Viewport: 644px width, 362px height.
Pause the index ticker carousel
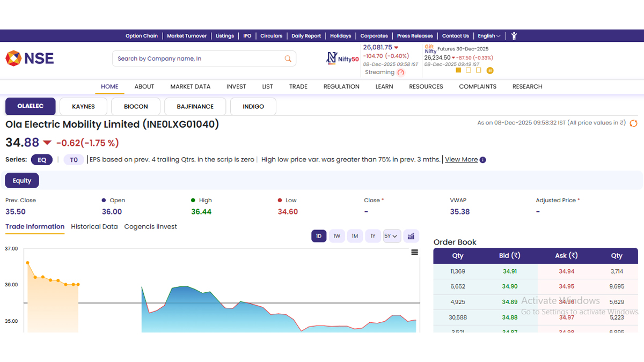[x=490, y=70]
